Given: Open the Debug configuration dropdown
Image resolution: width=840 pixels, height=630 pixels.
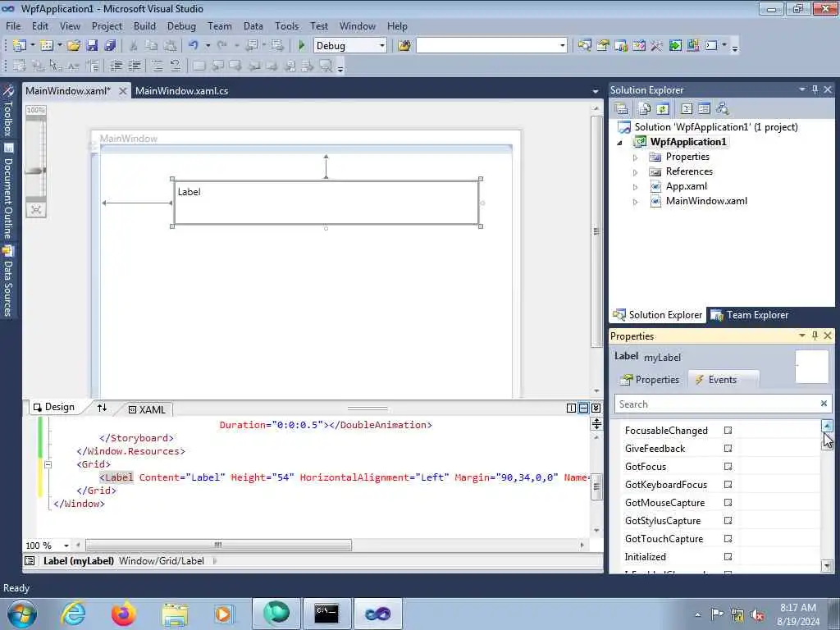Looking at the screenshot, I should click(381, 46).
